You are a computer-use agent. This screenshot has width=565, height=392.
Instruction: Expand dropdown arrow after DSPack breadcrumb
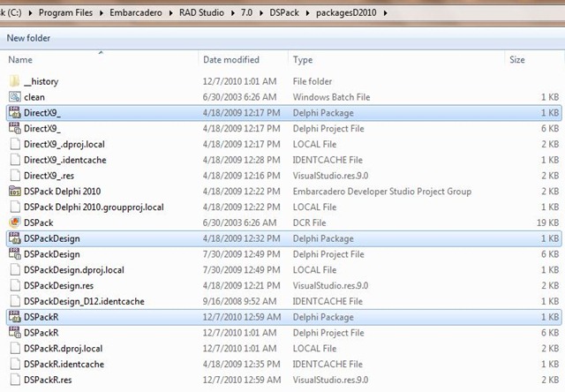307,13
